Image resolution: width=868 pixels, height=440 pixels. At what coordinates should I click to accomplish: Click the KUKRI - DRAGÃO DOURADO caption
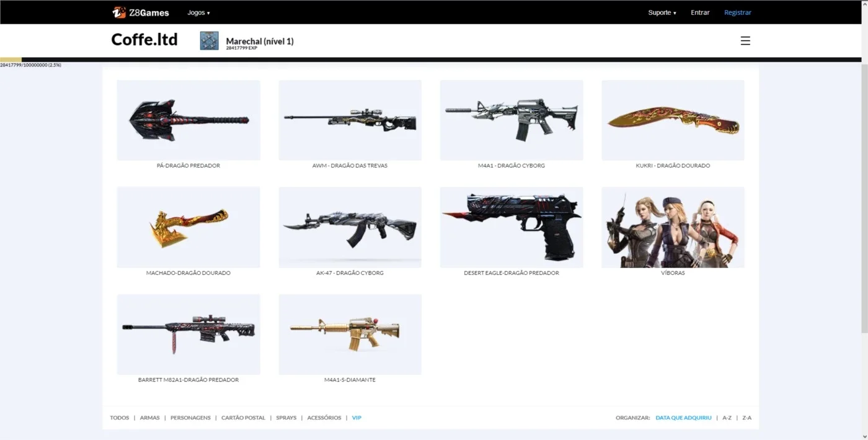(673, 166)
